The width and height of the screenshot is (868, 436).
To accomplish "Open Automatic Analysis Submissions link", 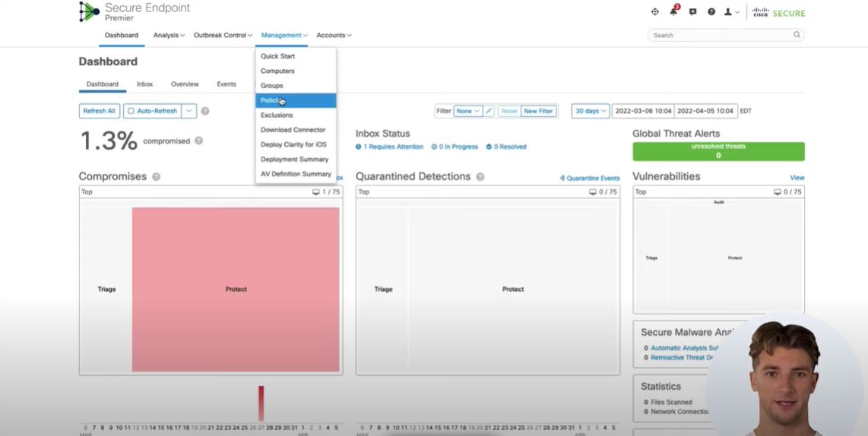I will (686, 348).
